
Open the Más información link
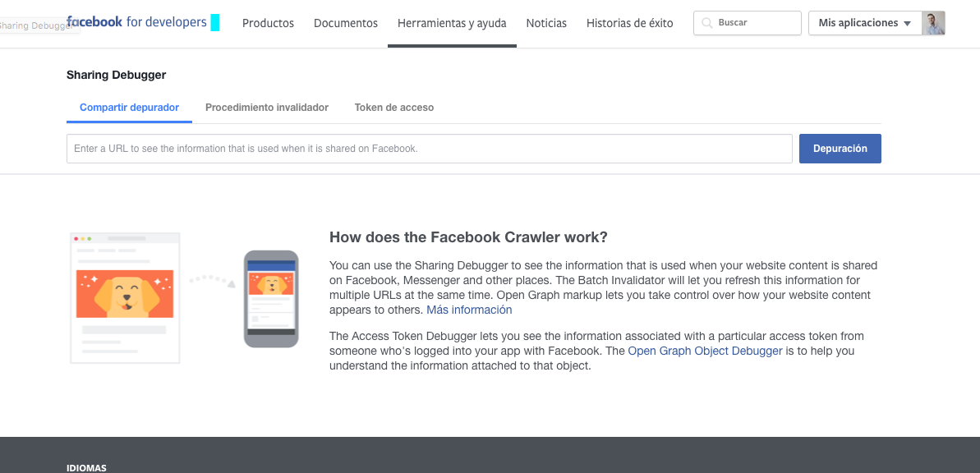pyautogui.click(x=469, y=310)
